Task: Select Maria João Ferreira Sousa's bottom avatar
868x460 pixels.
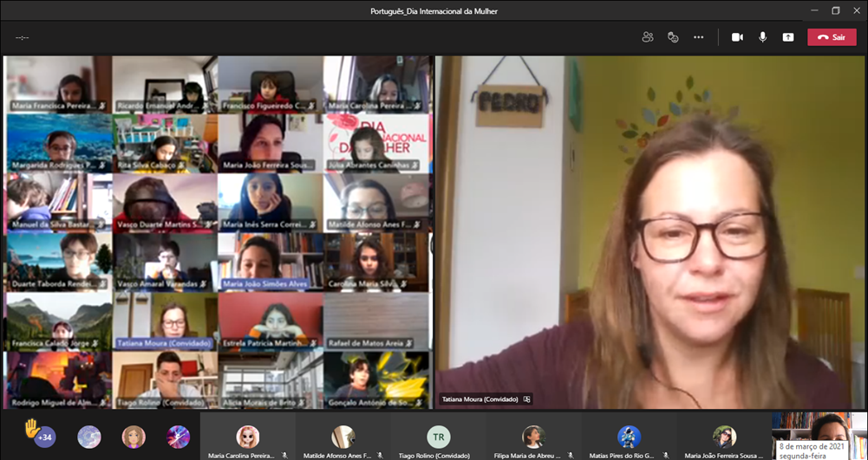Action: (724, 436)
